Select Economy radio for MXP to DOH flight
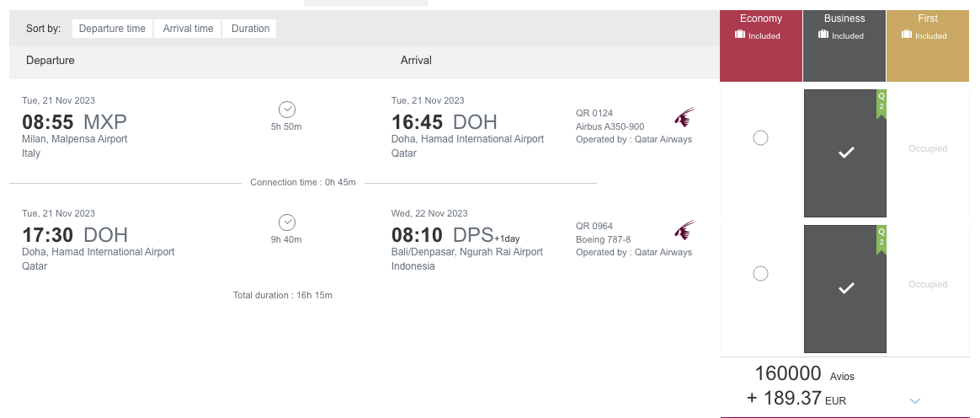 760,137
